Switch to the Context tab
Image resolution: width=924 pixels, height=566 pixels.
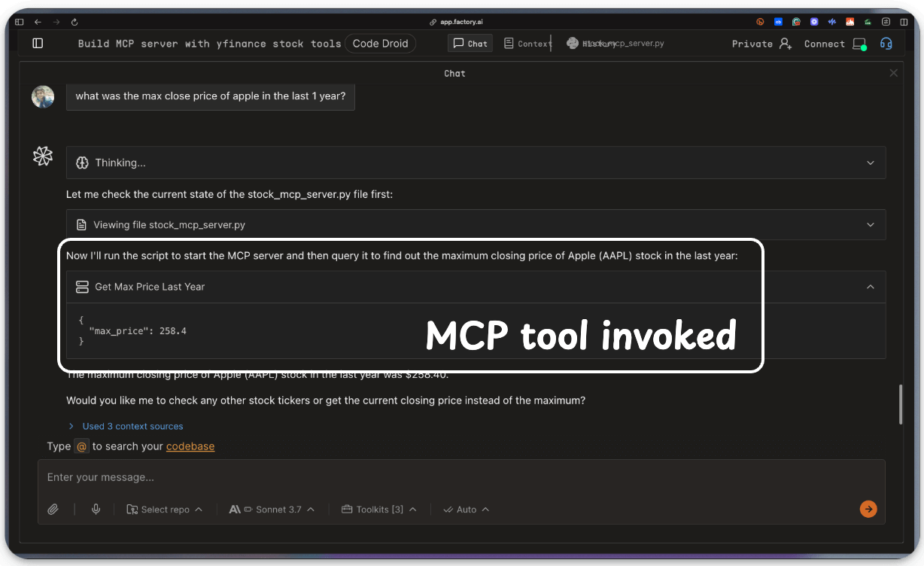tap(527, 44)
